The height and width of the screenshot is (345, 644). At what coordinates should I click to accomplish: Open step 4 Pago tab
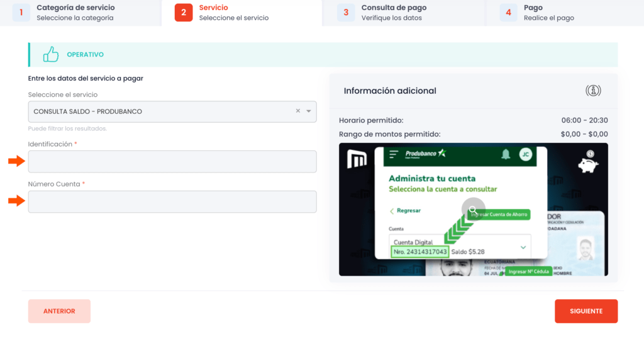pos(565,13)
